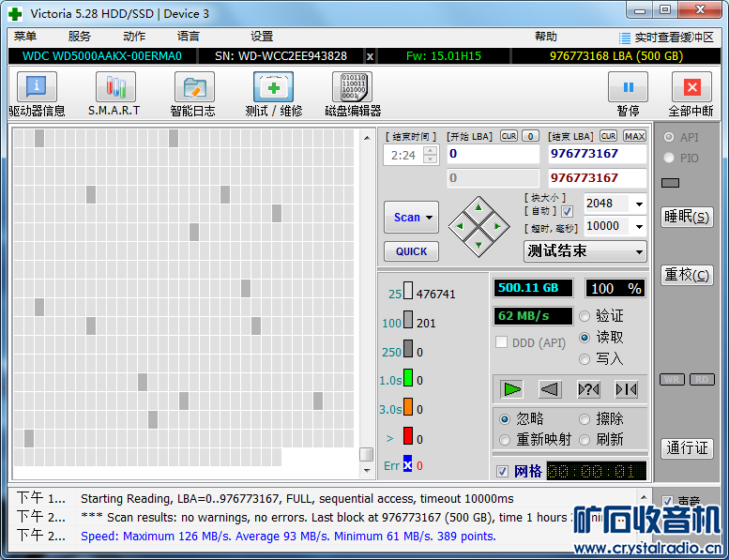Click the up arrow of the navigation diamond

tap(478, 208)
